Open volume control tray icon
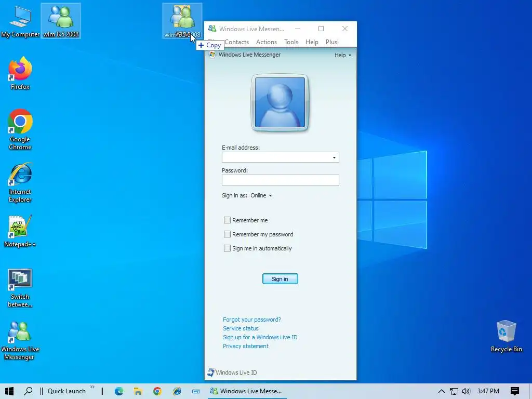The height and width of the screenshot is (399, 532). pos(466,391)
